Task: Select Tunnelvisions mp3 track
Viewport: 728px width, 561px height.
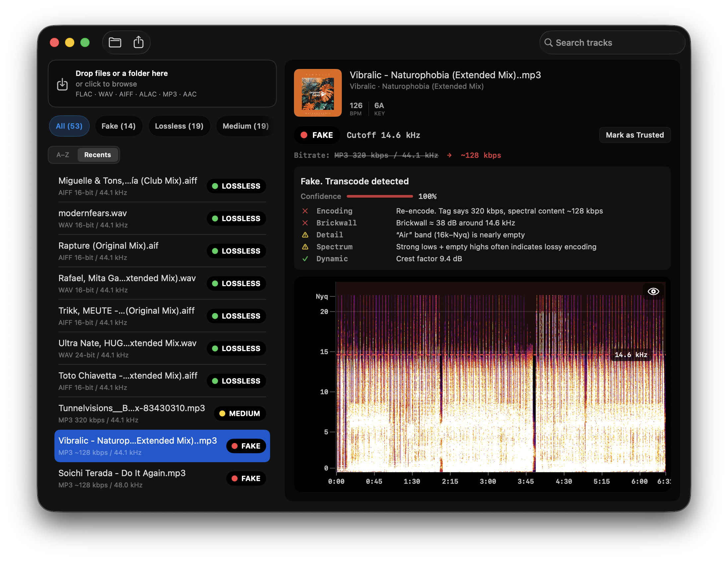Action: coord(162,413)
